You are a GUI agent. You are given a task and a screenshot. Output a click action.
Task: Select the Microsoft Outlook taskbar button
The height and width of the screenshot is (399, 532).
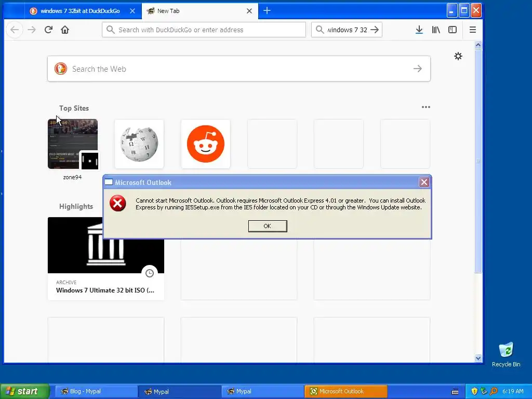[x=345, y=391]
